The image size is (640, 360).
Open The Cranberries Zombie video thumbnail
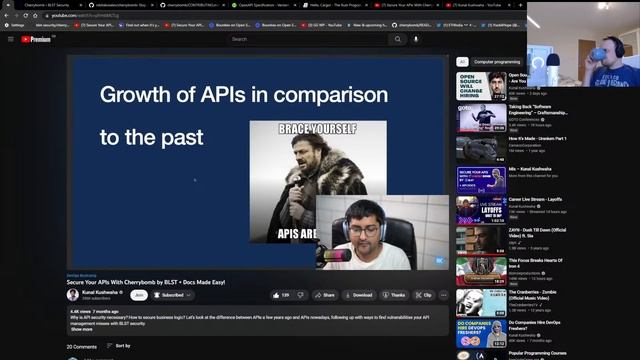pyautogui.click(x=481, y=303)
